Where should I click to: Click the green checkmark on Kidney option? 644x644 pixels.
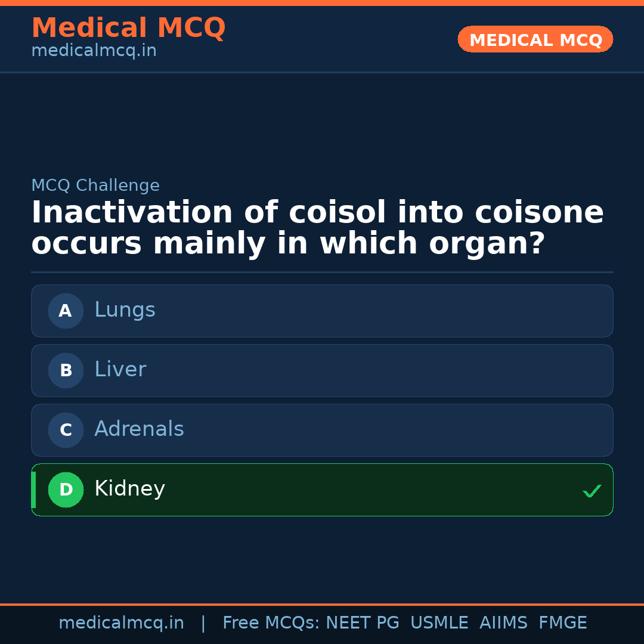tap(592, 491)
